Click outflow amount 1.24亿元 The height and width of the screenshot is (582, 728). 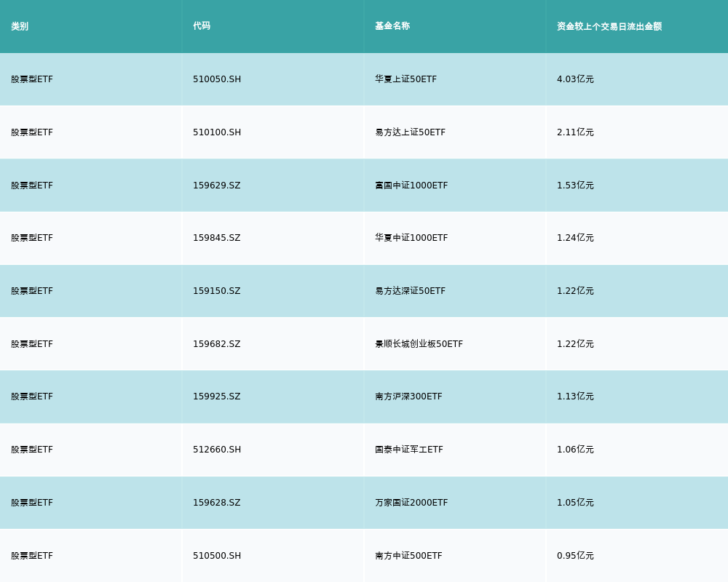pyautogui.click(x=575, y=238)
